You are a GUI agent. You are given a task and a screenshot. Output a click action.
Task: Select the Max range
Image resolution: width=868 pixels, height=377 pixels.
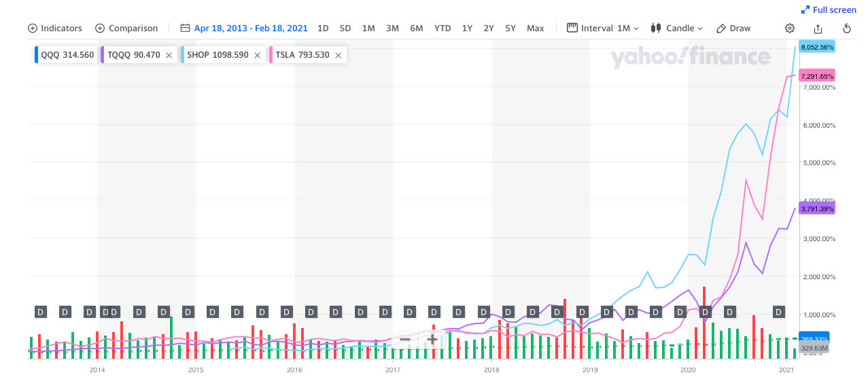coord(536,28)
